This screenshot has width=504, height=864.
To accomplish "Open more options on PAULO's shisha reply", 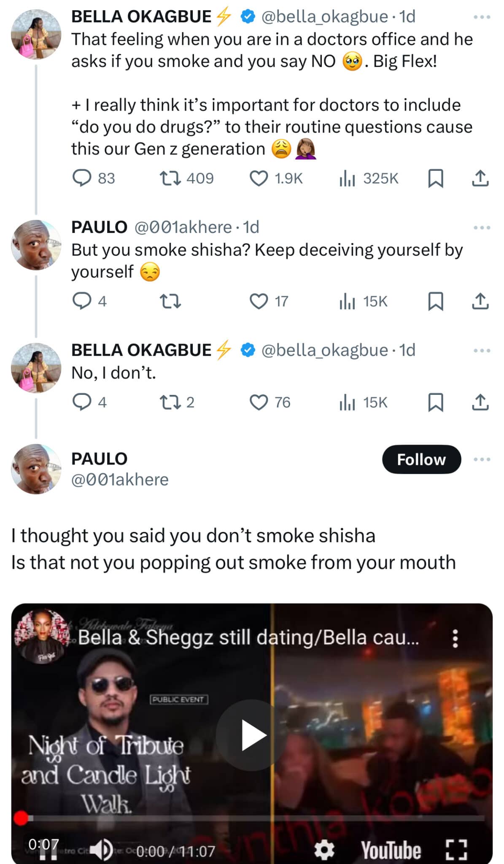I will 482,228.
